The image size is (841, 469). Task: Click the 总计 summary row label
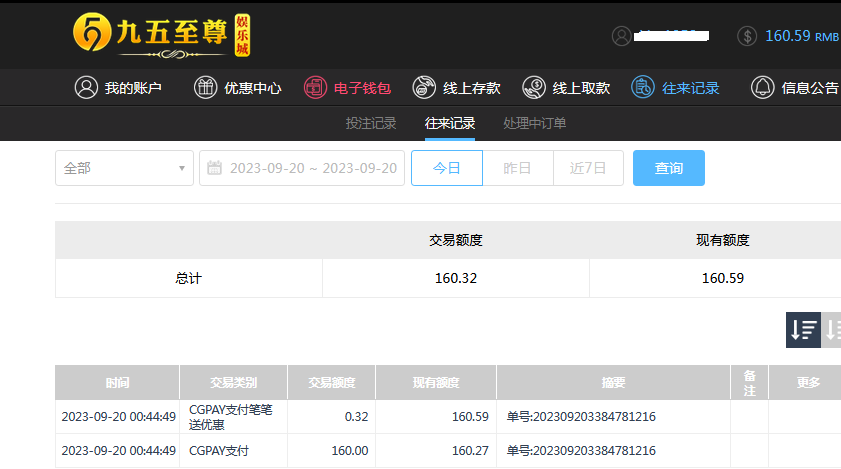point(188,278)
